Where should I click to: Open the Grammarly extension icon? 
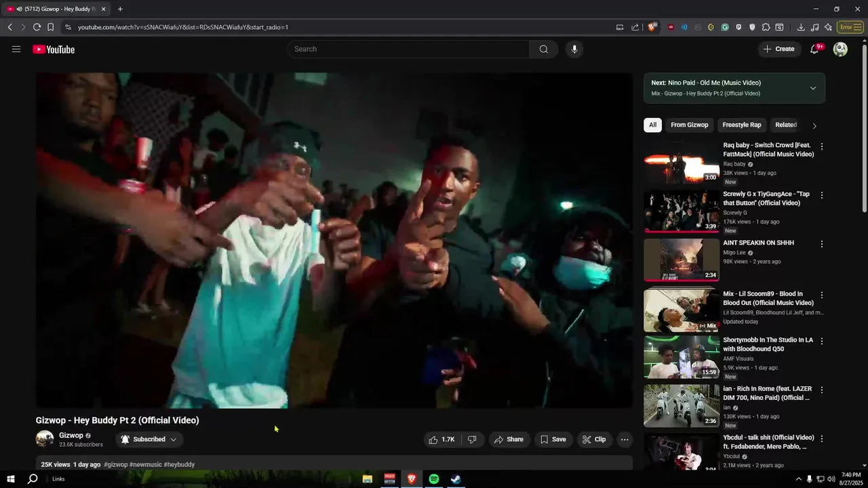tap(725, 27)
